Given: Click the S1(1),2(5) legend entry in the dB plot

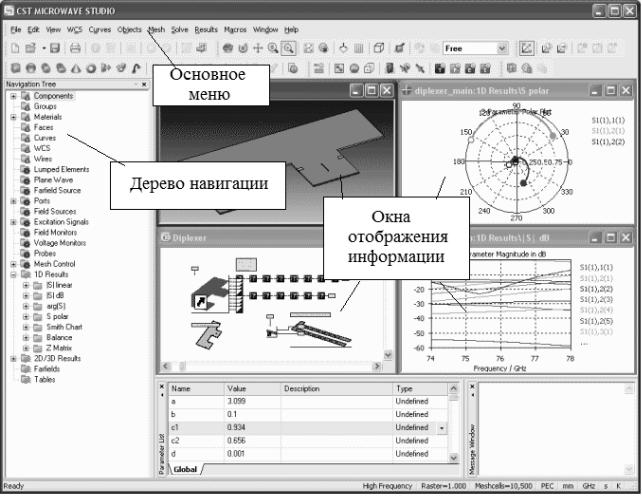Looking at the screenshot, I should pos(596,321).
